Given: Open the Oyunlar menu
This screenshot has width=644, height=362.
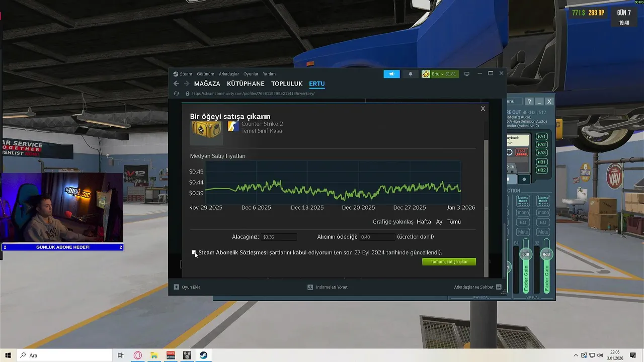Looking at the screenshot, I should pyautogui.click(x=251, y=74).
